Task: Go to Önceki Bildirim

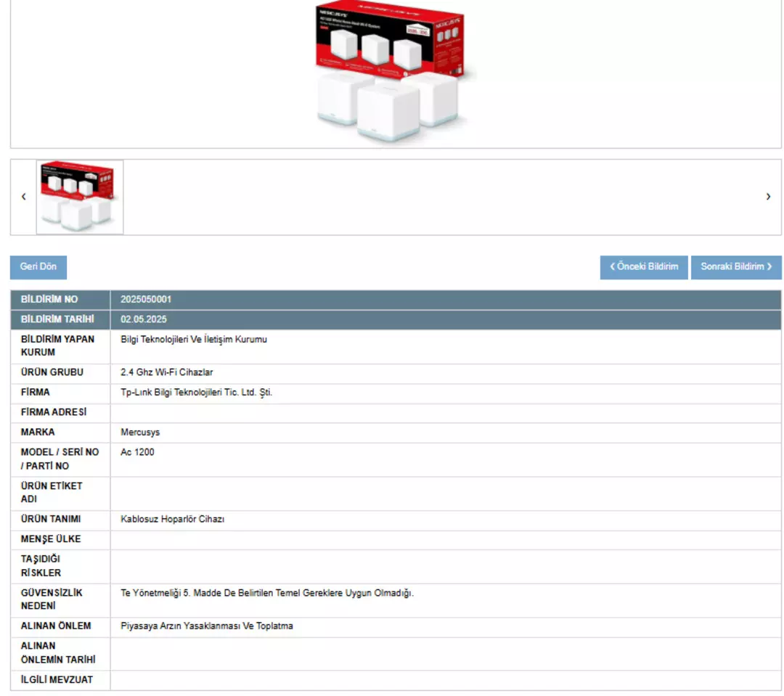Action: (644, 267)
